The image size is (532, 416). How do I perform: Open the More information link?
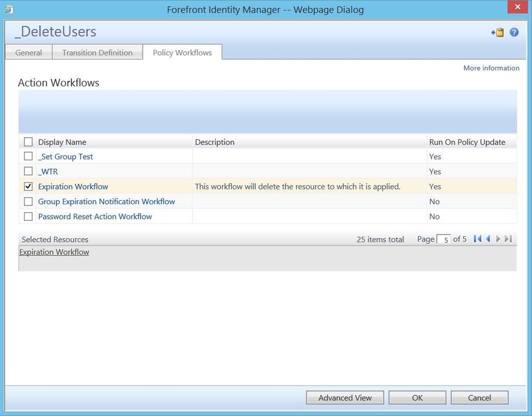(x=492, y=68)
